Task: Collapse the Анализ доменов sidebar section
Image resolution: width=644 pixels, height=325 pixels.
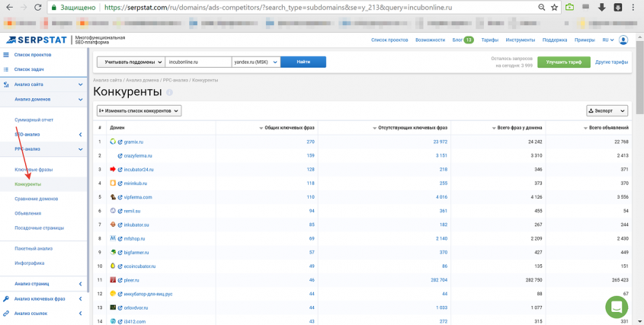Action: (x=81, y=99)
